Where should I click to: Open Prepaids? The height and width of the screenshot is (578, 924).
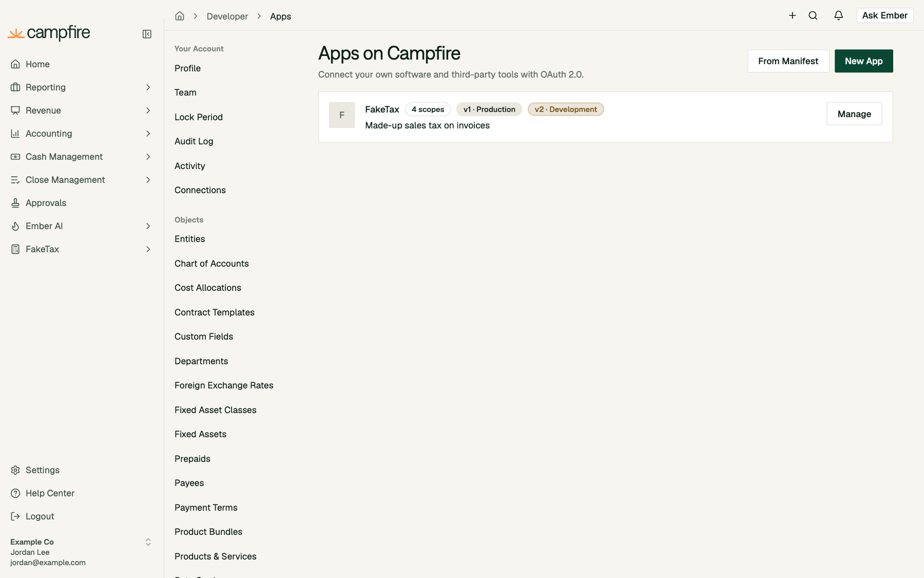click(192, 459)
